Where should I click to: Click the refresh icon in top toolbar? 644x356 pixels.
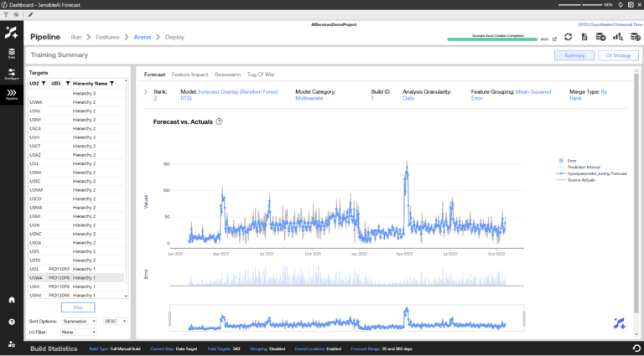[569, 38]
